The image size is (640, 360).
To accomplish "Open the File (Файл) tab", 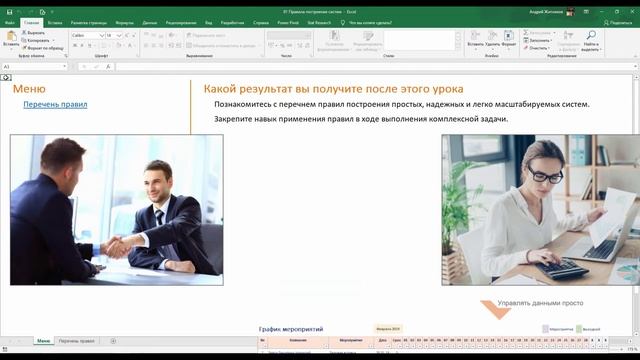I will (10, 23).
